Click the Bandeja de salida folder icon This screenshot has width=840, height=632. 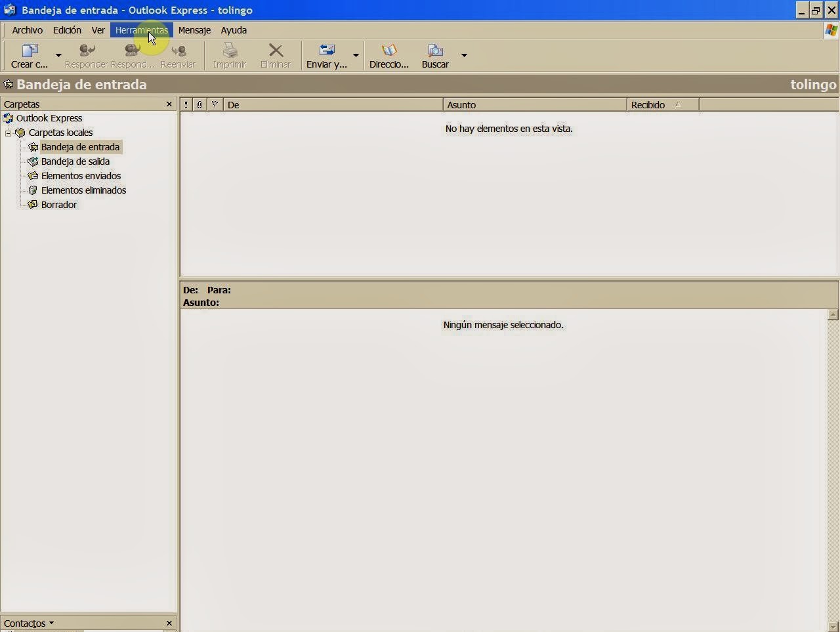[x=33, y=161]
